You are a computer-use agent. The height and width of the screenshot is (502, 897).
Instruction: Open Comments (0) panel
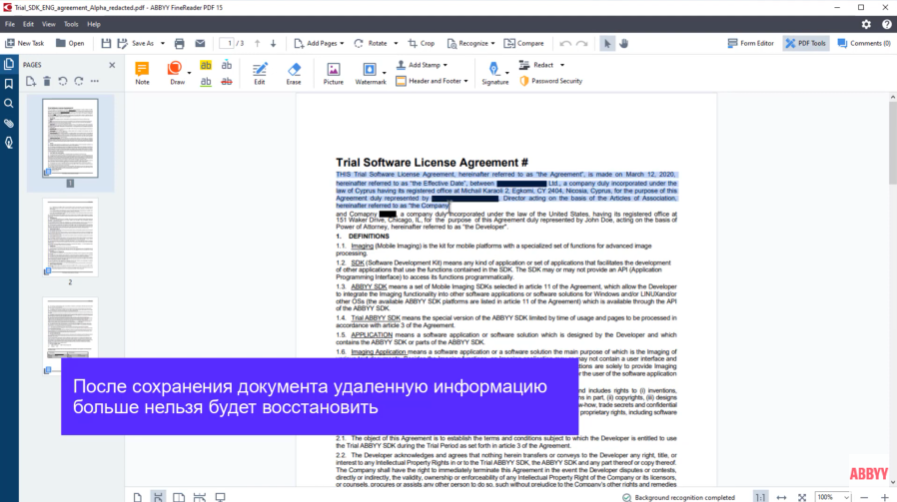click(864, 43)
